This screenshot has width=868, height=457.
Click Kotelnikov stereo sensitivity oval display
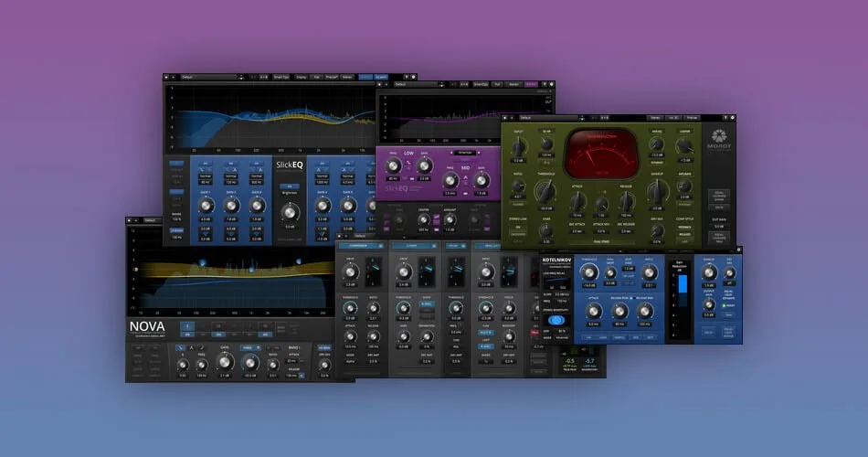tap(556, 320)
